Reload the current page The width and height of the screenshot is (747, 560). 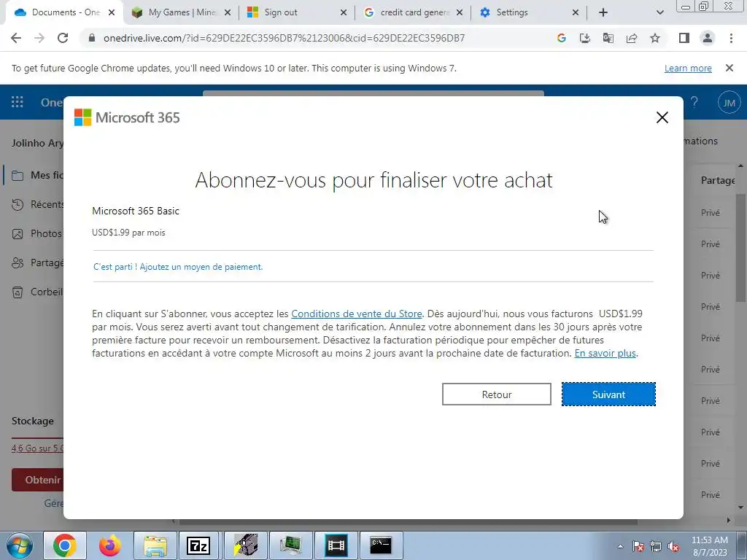click(x=63, y=38)
